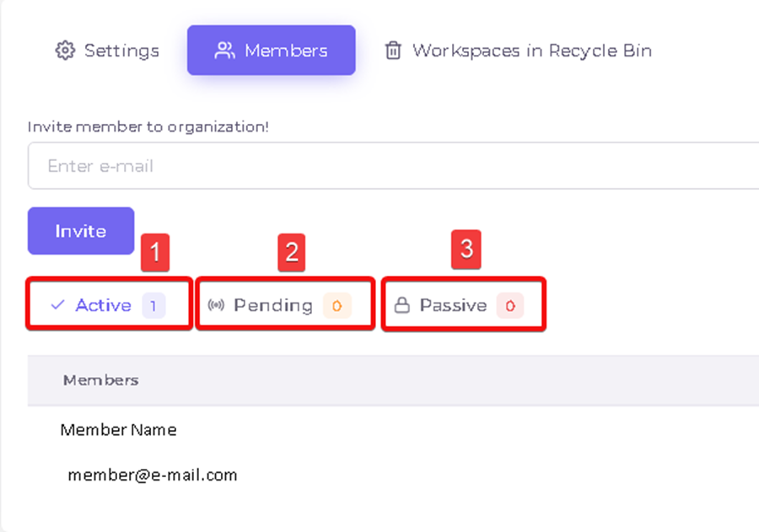
Task: Click the Pending broadcast icon
Action: tap(216, 305)
